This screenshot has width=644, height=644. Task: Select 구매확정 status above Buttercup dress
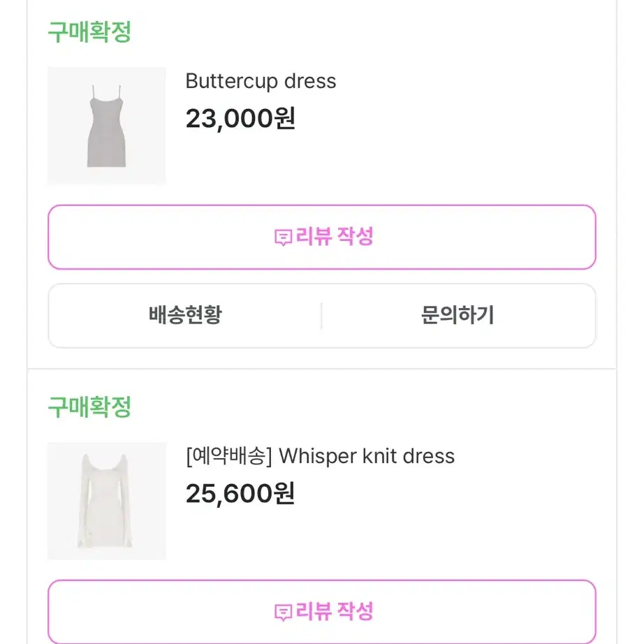pos(89,31)
